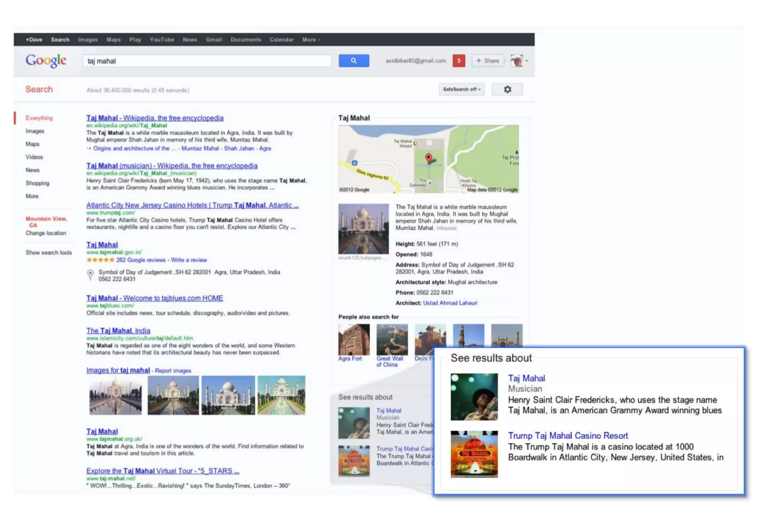Open YouTube in the top navigation bar

pyautogui.click(x=162, y=40)
